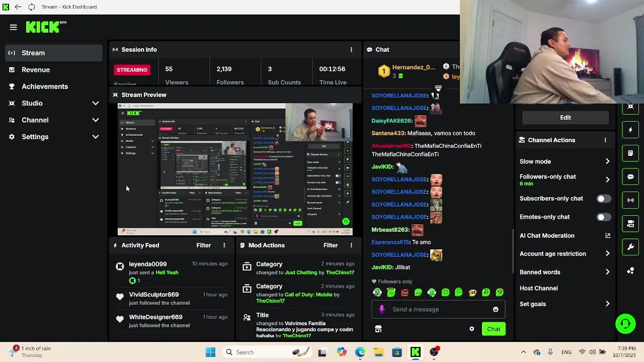This screenshot has width=644, height=362.
Task: Click the Edit button
Action: pos(566,118)
